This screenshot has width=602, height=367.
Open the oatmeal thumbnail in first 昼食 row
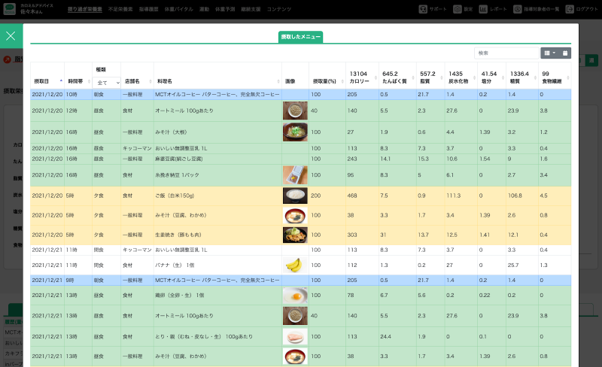click(295, 111)
